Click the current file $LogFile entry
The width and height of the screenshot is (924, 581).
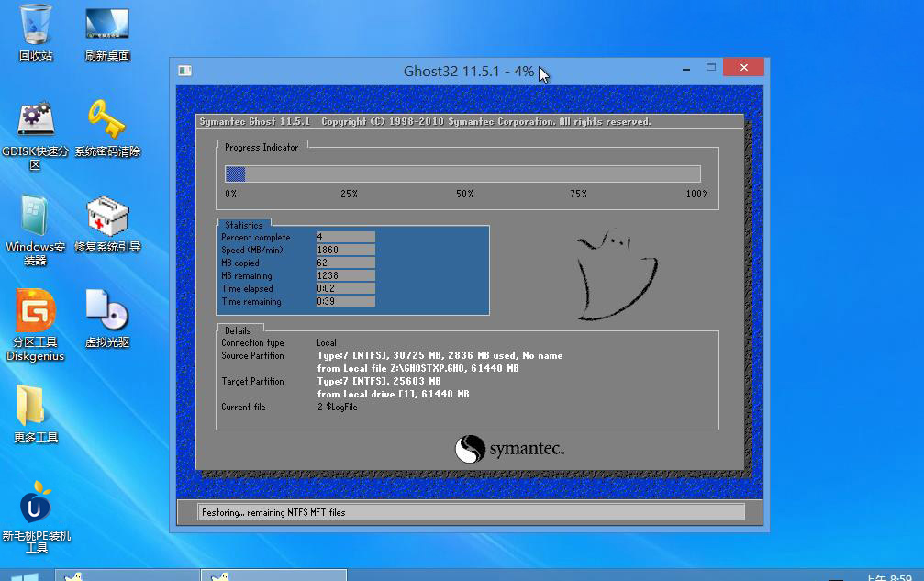(337, 408)
